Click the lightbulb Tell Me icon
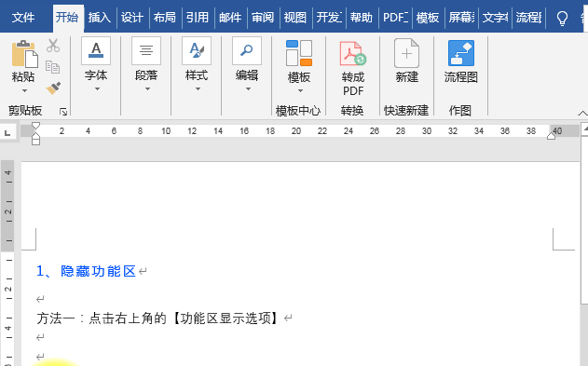The image size is (588, 366). tap(562, 18)
